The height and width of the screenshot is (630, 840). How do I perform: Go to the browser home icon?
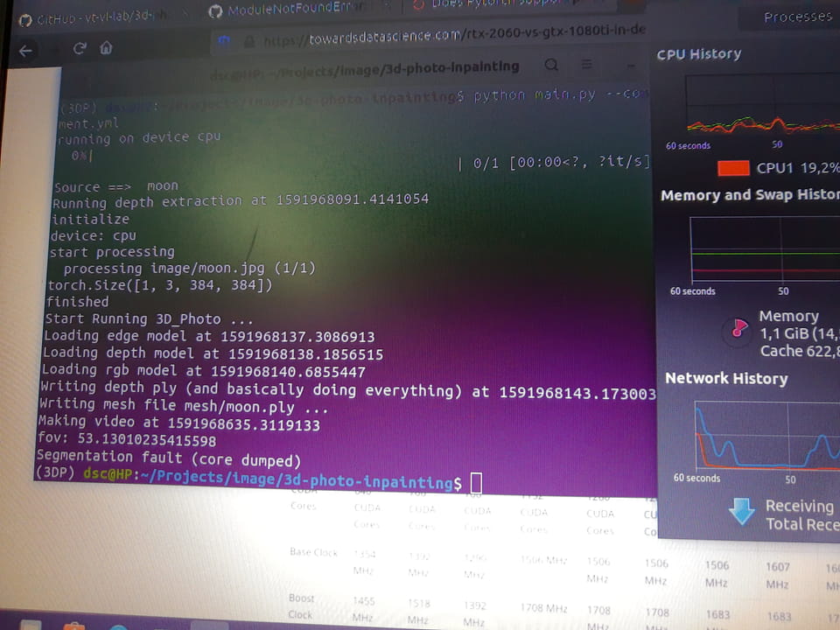coord(106,47)
